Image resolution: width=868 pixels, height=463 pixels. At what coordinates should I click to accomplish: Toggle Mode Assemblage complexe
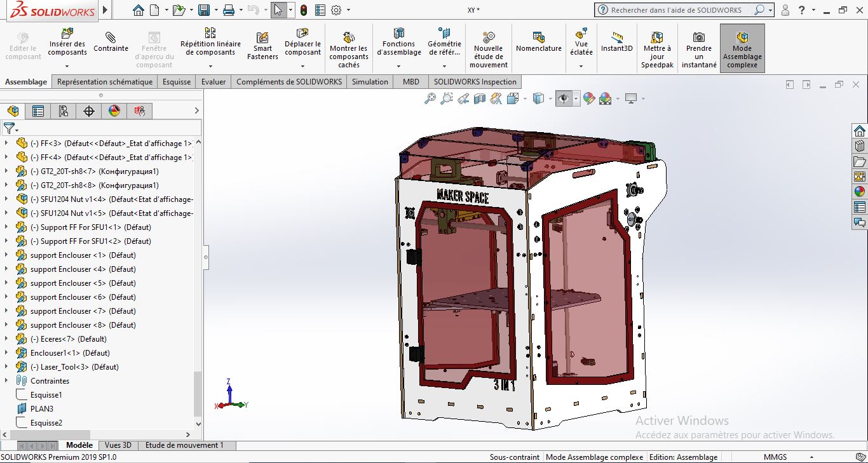[x=742, y=50]
